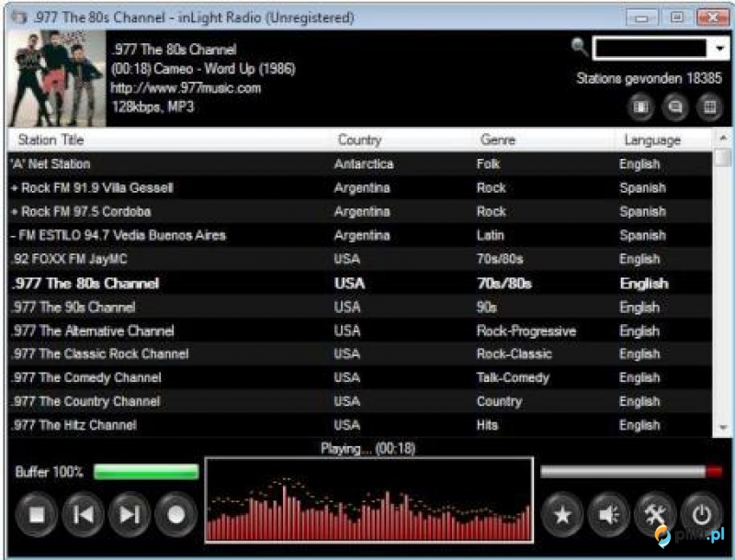
Task: Select FM ESTILO 94.7 Vedia Buenos Aires
Action: point(359,235)
